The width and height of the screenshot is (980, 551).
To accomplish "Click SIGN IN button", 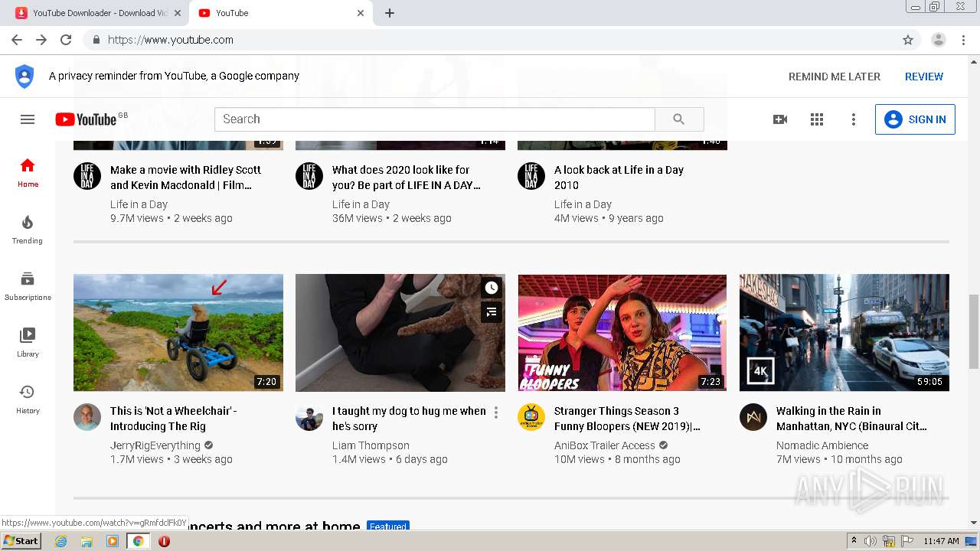I will 915,119.
